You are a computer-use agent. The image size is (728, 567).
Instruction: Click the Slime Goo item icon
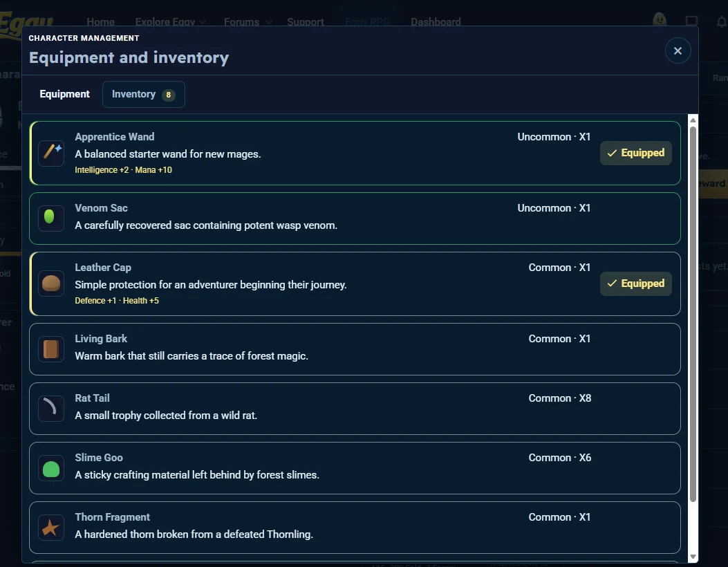click(51, 468)
